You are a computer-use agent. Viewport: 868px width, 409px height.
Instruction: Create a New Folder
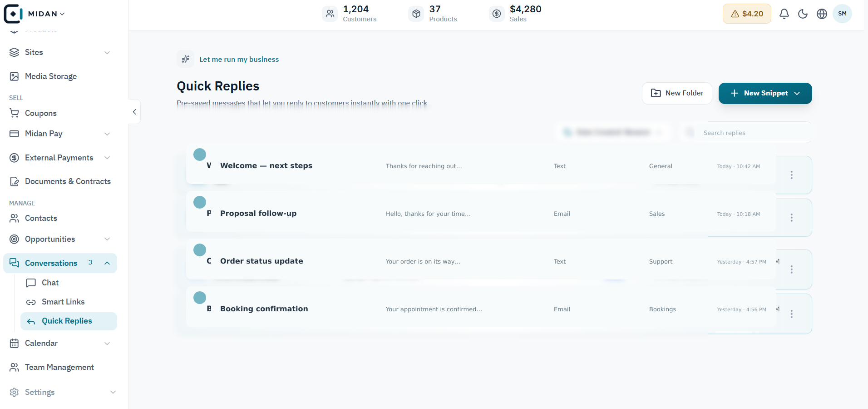click(x=677, y=93)
